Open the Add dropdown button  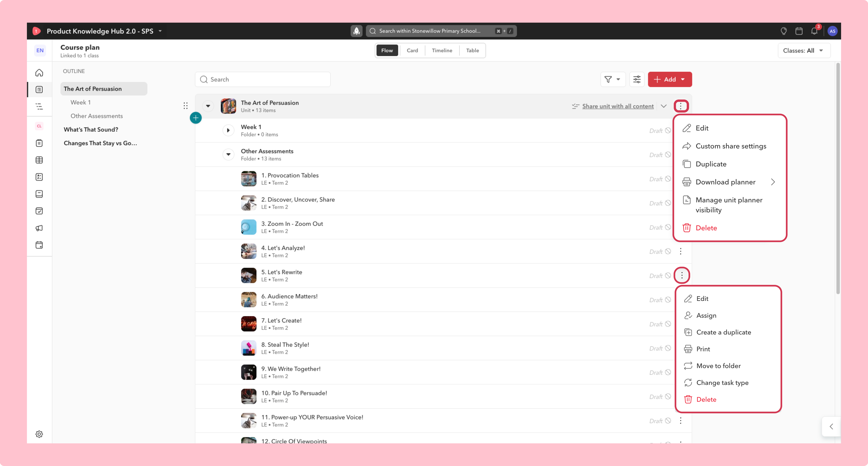coord(670,80)
